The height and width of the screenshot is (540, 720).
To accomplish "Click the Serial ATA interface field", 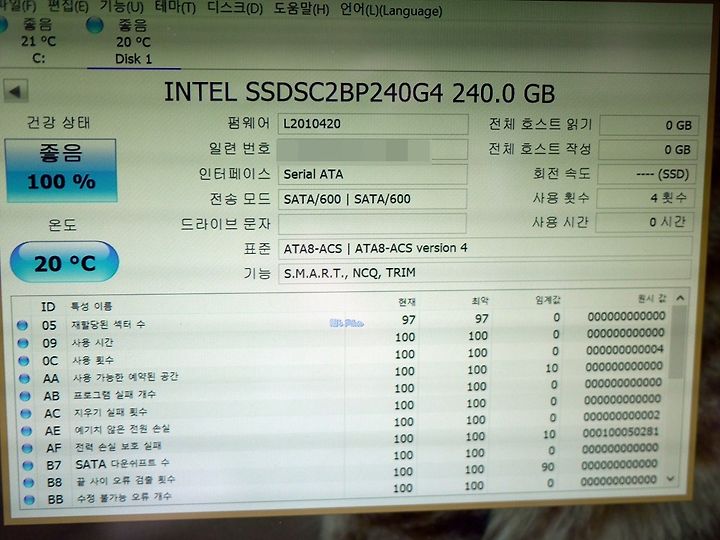I will (372, 174).
